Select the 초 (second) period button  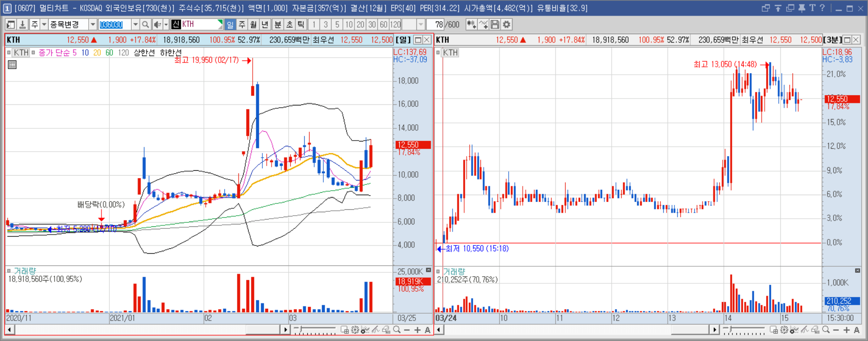tap(289, 24)
